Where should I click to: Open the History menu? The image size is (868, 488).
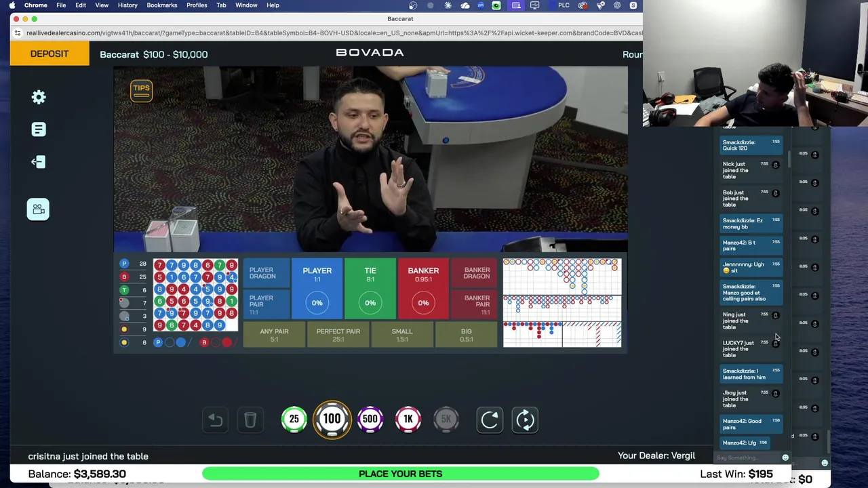[127, 5]
